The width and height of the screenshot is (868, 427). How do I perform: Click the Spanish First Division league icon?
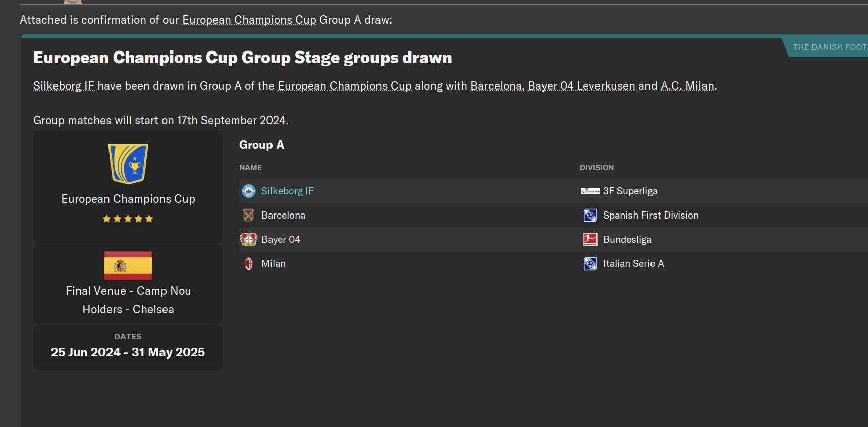click(590, 216)
